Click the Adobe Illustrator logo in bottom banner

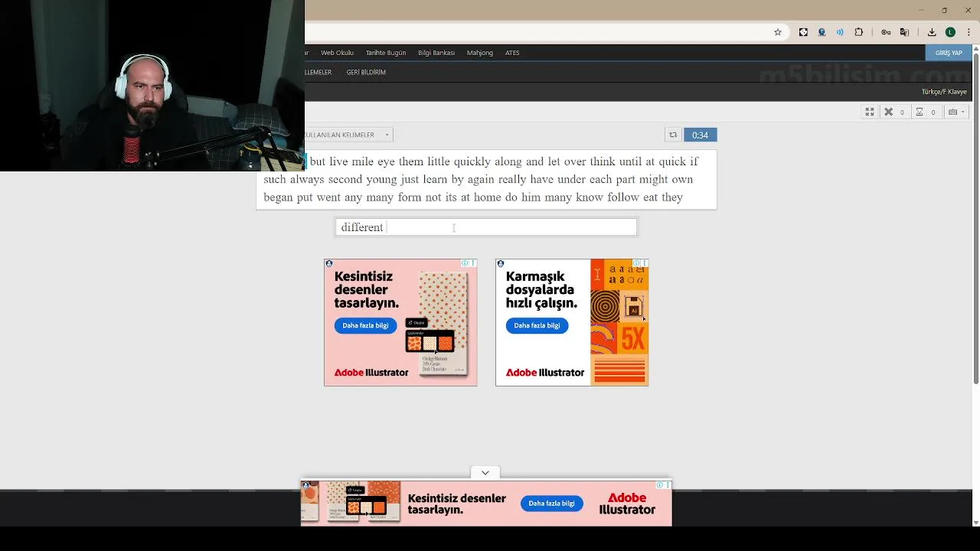627,504
